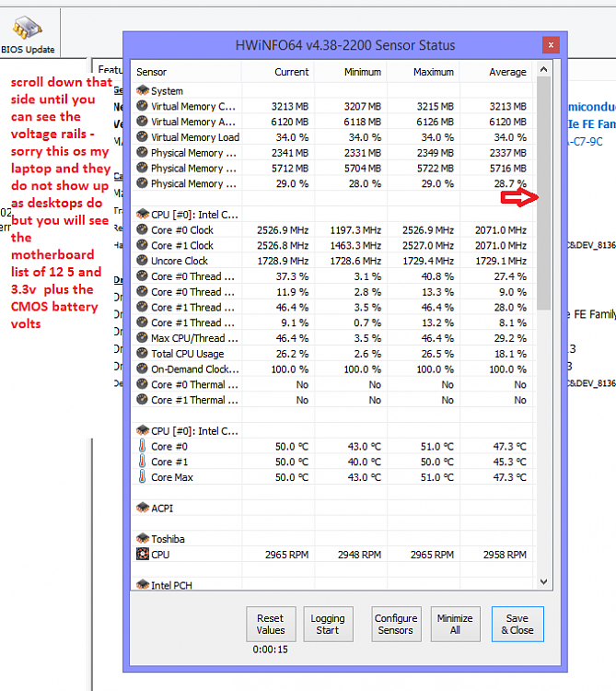Close the HWiNFO64 Sensor Status window

[551, 45]
